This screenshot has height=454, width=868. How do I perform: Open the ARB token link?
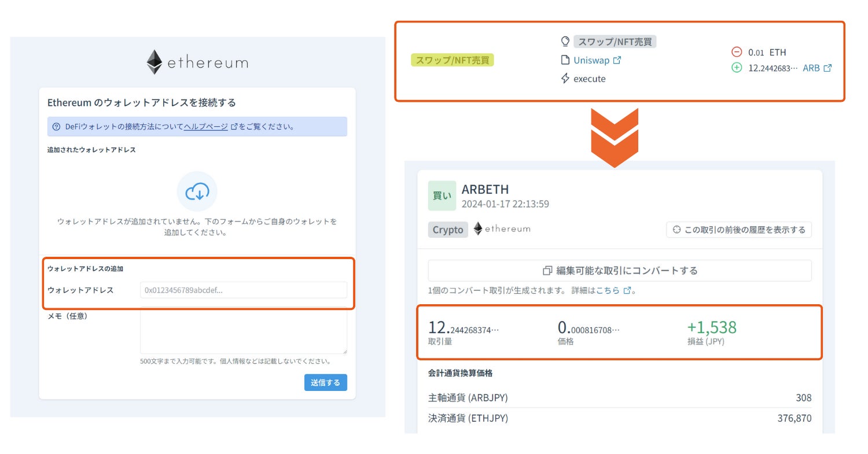pyautogui.click(x=811, y=68)
